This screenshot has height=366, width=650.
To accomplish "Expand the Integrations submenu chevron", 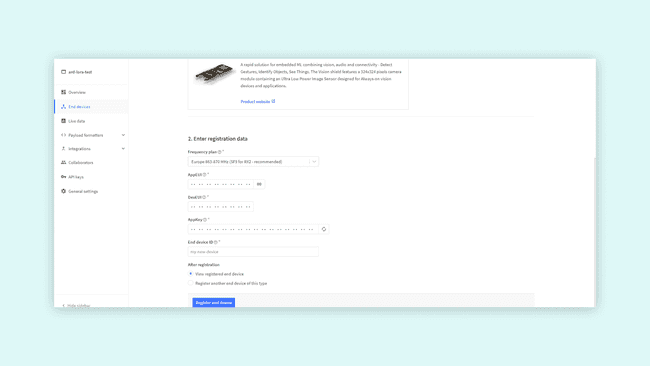I will (x=123, y=148).
